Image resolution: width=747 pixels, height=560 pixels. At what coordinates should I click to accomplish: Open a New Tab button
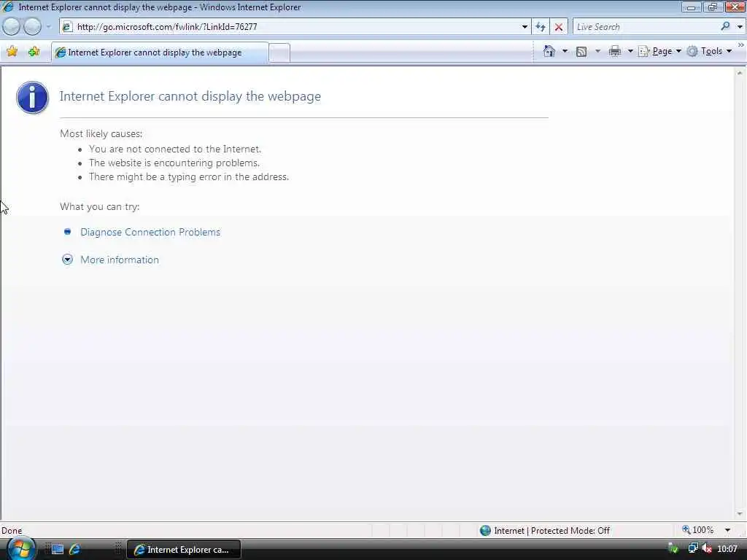(279, 52)
